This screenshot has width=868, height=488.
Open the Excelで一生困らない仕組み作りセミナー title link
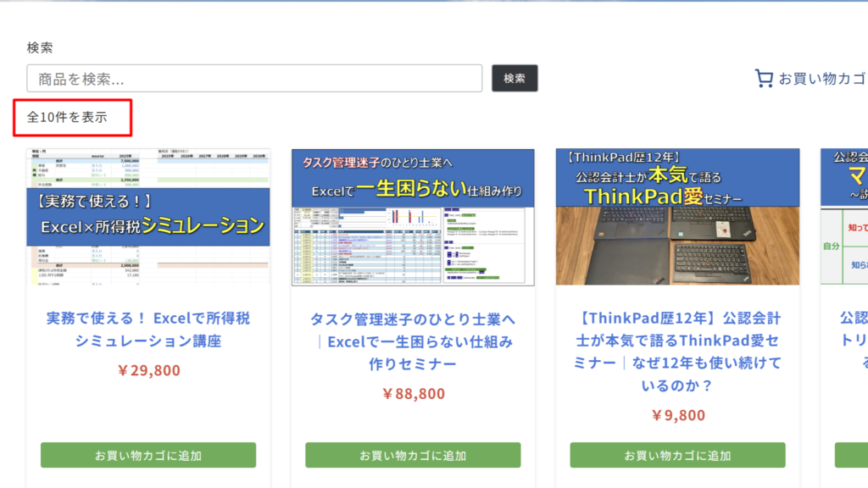(x=413, y=341)
